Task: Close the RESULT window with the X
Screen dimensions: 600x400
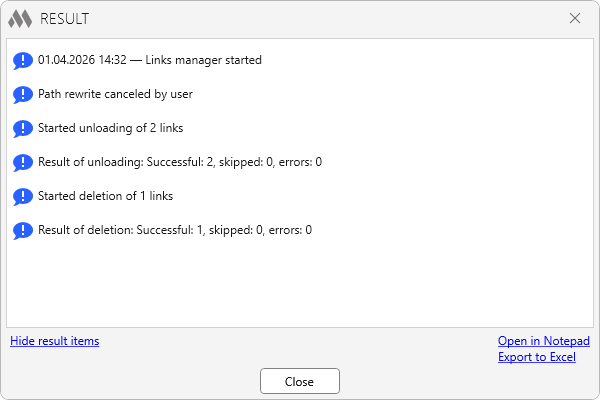Action: pos(575,18)
